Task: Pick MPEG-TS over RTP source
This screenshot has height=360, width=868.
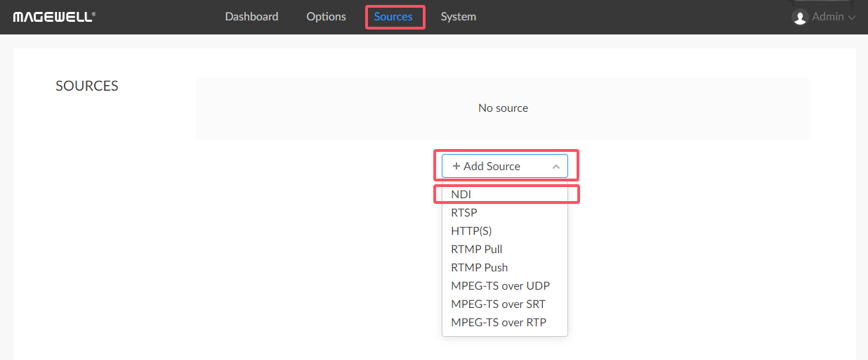Action: pyautogui.click(x=499, y=322)
